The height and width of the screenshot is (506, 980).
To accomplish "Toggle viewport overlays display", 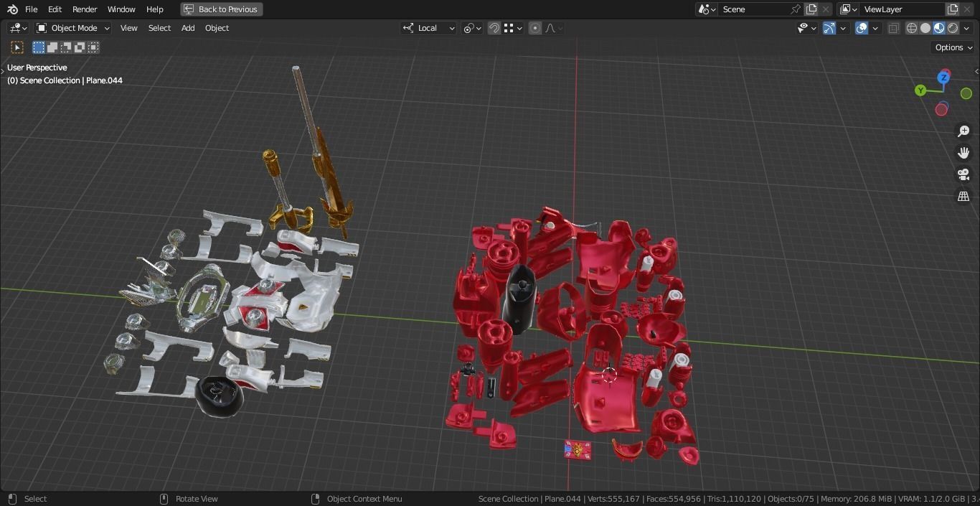I will [x=862, y=28].
